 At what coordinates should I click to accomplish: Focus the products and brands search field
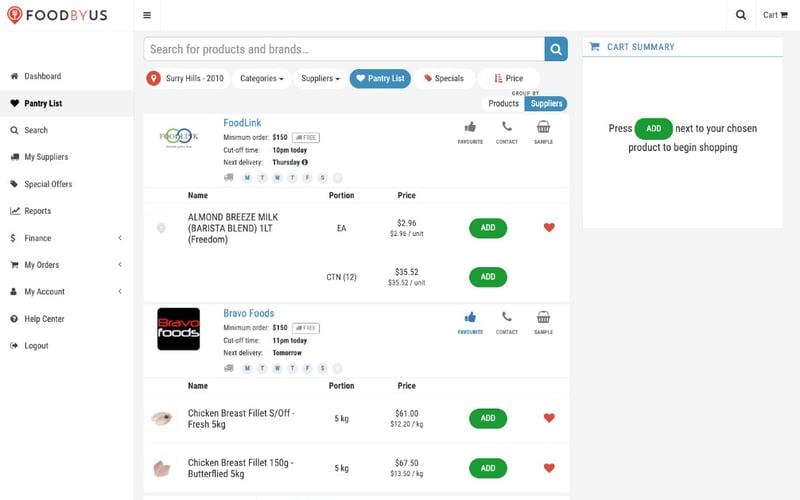[344, 49]
